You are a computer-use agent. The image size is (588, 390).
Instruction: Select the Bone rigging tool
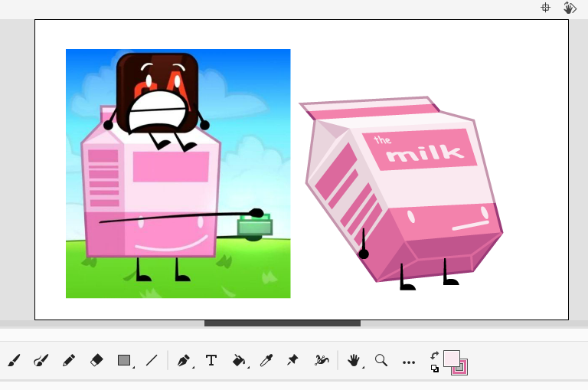[322, 360]
